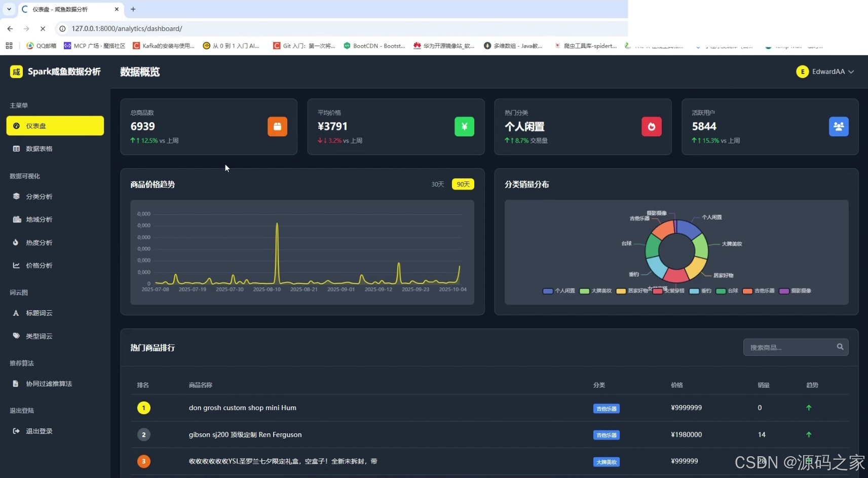868x478 pixels.
Task: Open 地域分析 from the sidebar
Action: pos(55,219)
